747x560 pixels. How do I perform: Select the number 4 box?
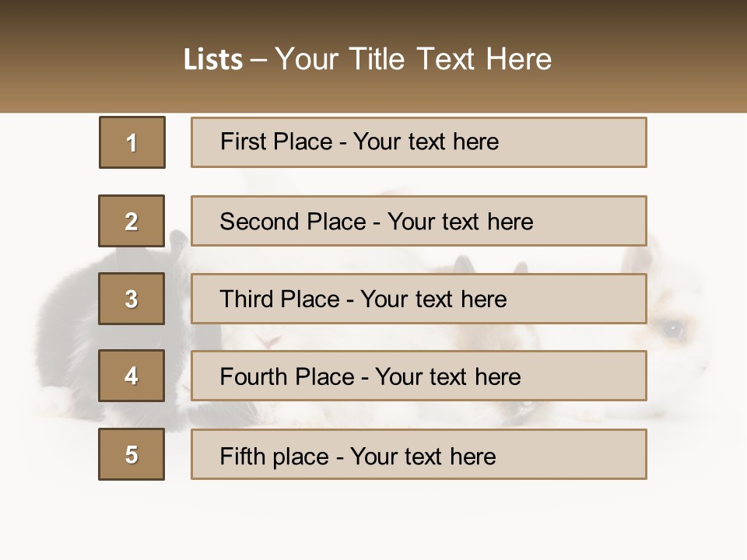click(x=132, y=376)
